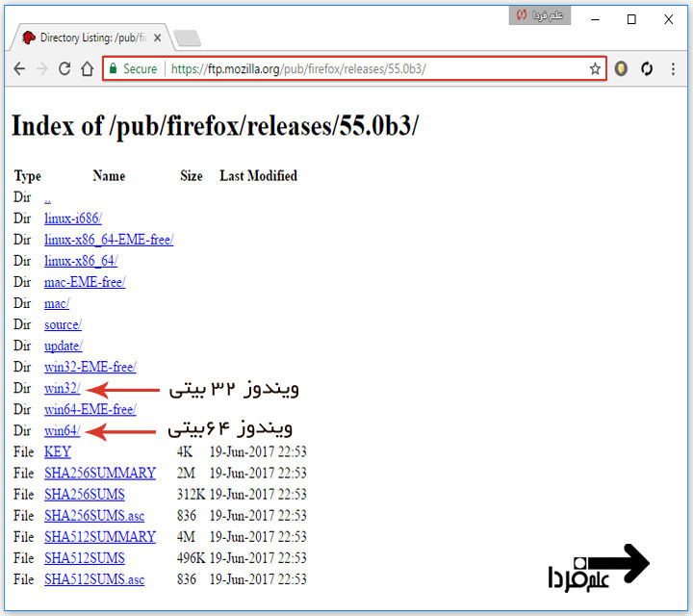
Task: Open the win64/ directory link
Action: pyautogui.click(x=62, y=431)
